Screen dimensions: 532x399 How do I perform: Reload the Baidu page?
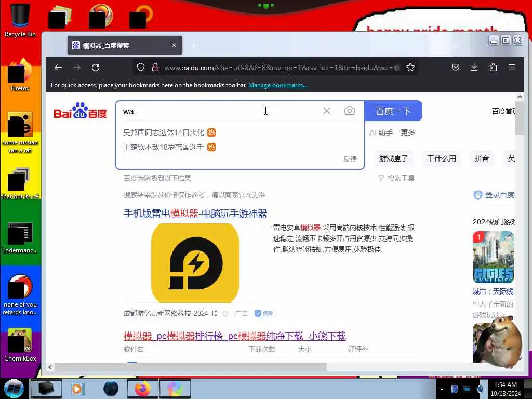[x=96, y=68]
